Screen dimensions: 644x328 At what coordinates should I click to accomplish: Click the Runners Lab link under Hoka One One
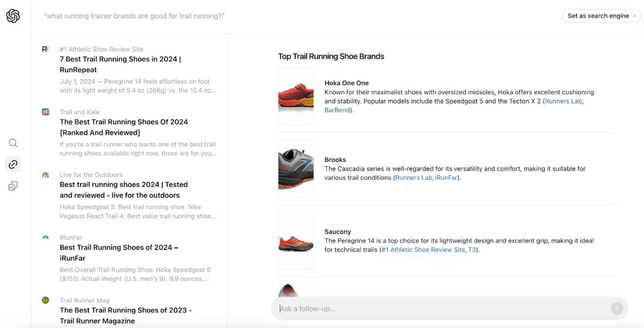(x=563, y=101)
